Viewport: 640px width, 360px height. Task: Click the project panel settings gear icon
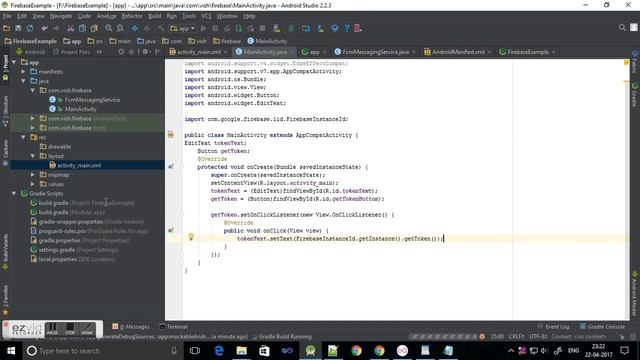(x=145, y=52)
